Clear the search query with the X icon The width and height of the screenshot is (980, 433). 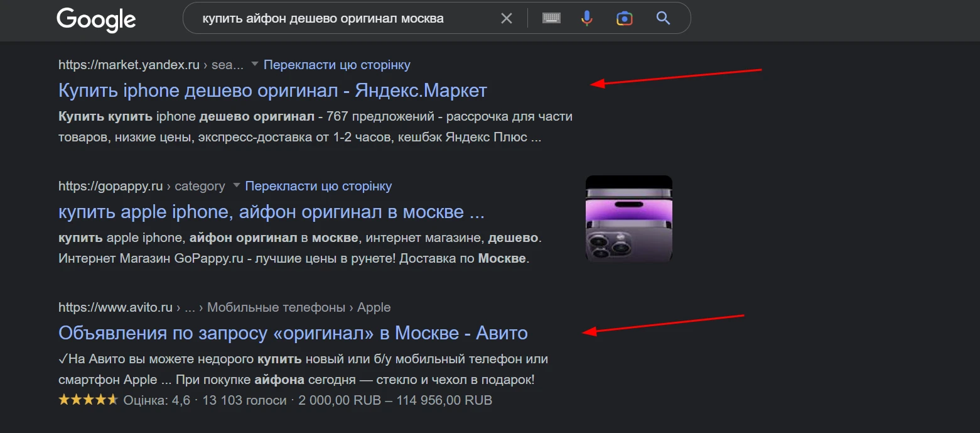coord(507,18)
